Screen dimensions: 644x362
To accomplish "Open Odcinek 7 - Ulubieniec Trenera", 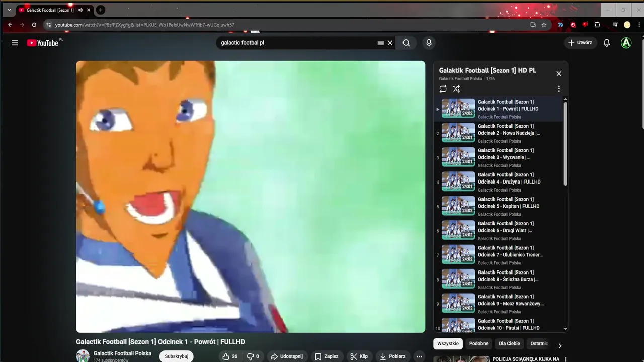I will [x=498, y=255].
